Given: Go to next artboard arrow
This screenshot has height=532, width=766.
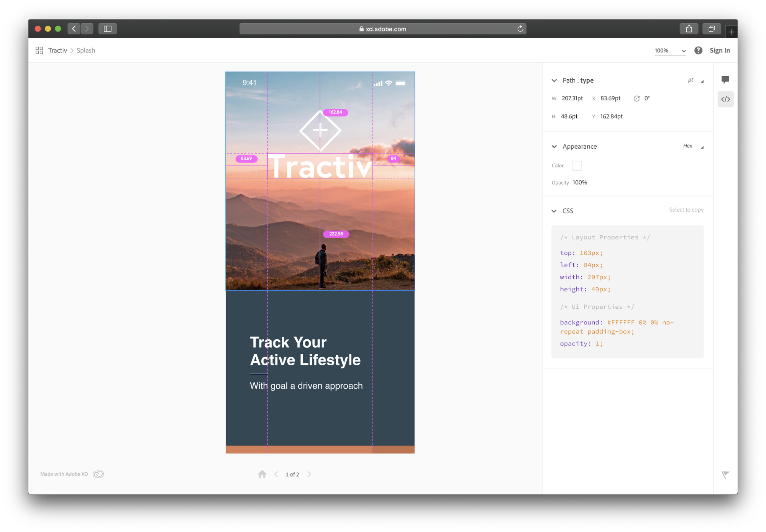Looking at the screenshot, I should coord(309,474).
